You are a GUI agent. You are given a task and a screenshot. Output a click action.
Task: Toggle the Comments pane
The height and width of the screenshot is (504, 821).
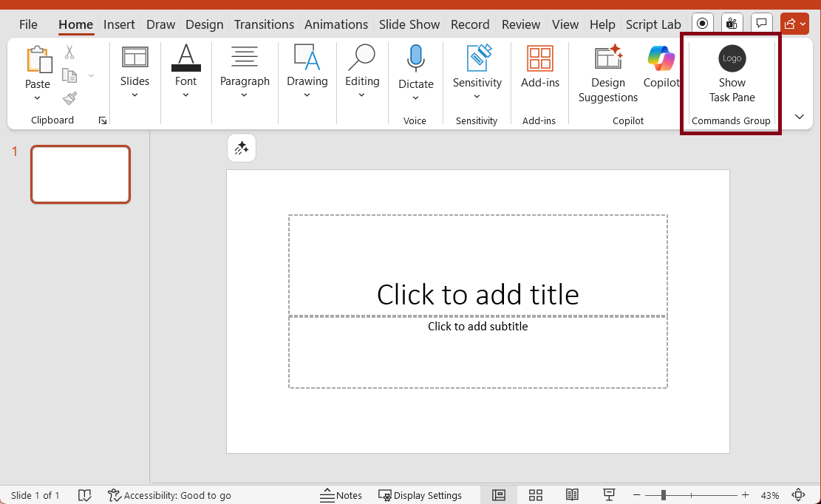[761, 22]
